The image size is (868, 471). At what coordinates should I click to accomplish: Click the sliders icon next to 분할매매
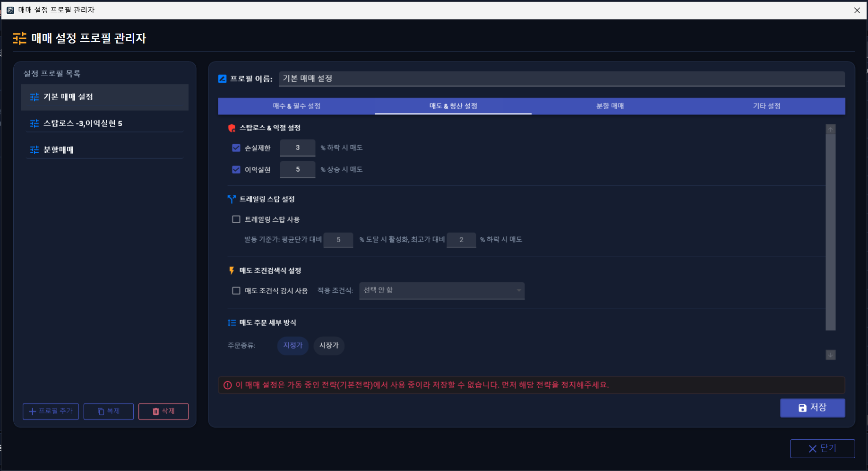pos(34,150)
